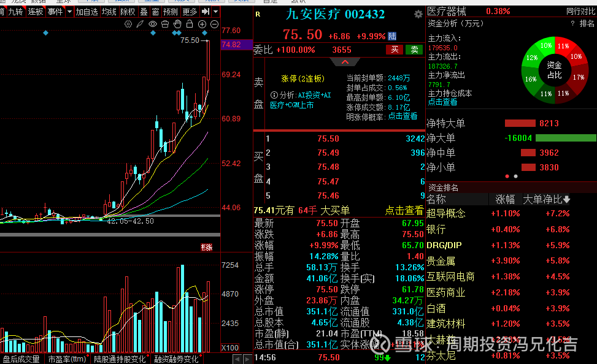Click the 陆 stock connect badge
The image size is (597, 364).
392,36
